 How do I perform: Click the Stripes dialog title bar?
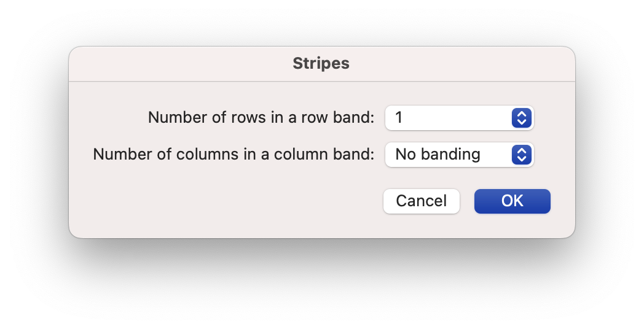[x=322, y=64]
